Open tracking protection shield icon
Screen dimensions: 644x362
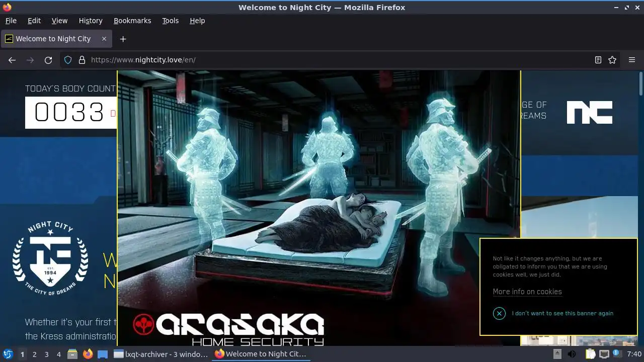68,60
